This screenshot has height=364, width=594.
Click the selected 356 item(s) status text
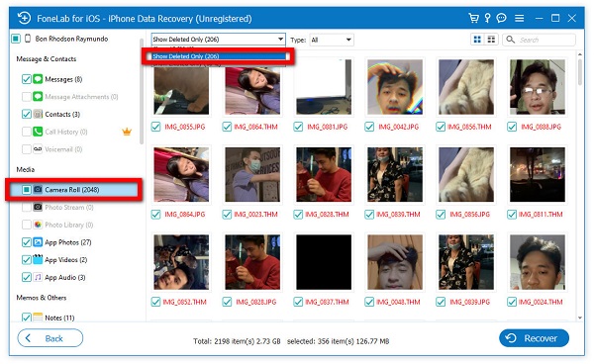tap(338, 341)
